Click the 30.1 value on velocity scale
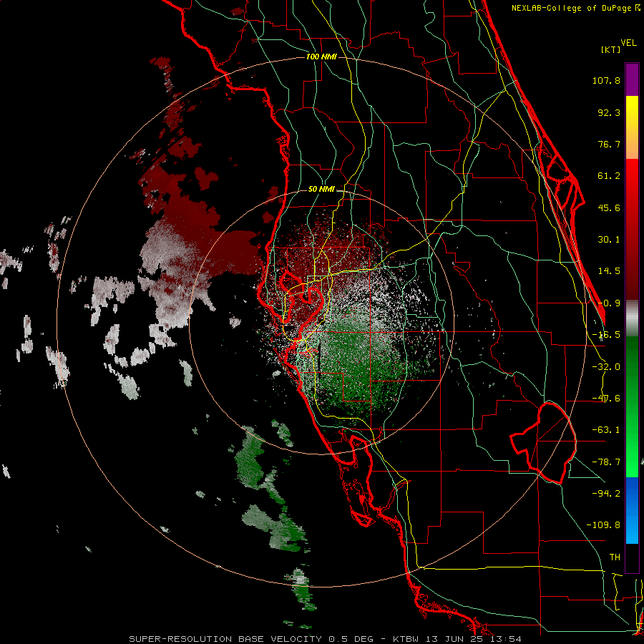The height and width of the screenshot is (644, 644). pyautogui.click(x=609, y=240)
